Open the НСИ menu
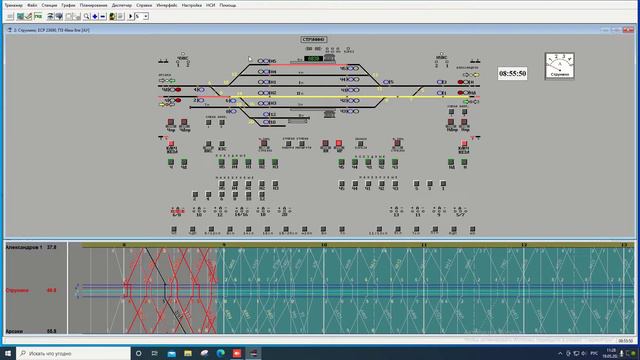 (211, 5)
